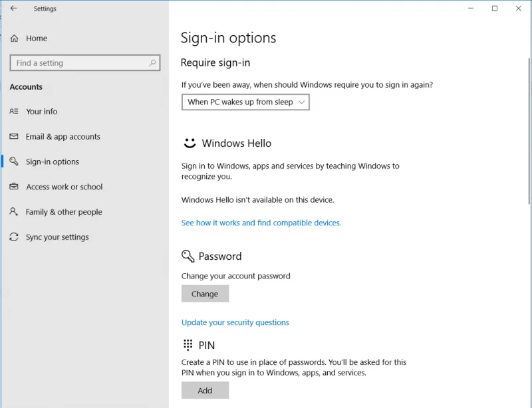Click the PIN keypad icon
The width and height of the screenshot is (532, 408).
[x=187, y=345]
